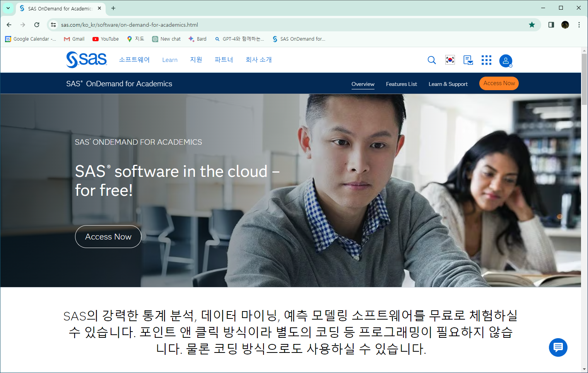Open the 회사 소개 menu

point(259,60)
